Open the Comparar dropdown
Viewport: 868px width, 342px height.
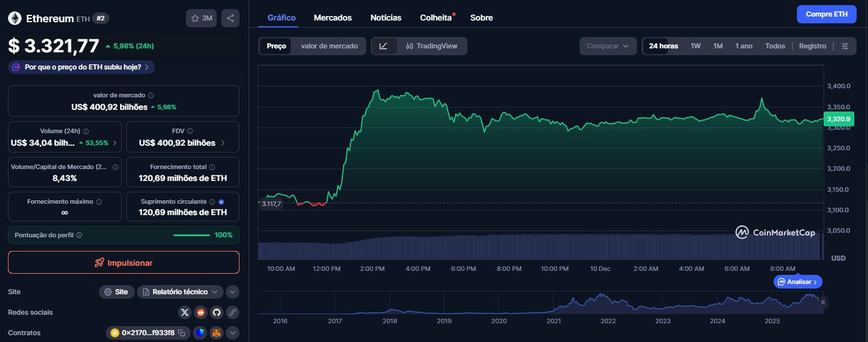607,46
